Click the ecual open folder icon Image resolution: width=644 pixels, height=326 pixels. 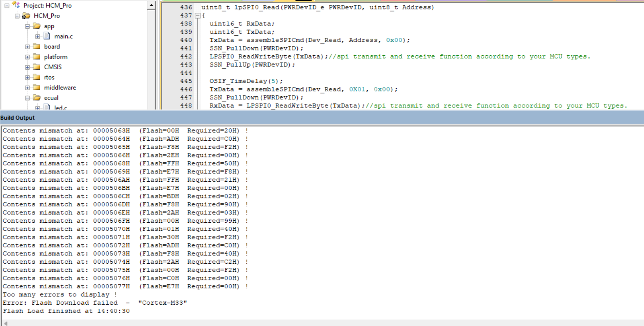[x=37, y=98]
